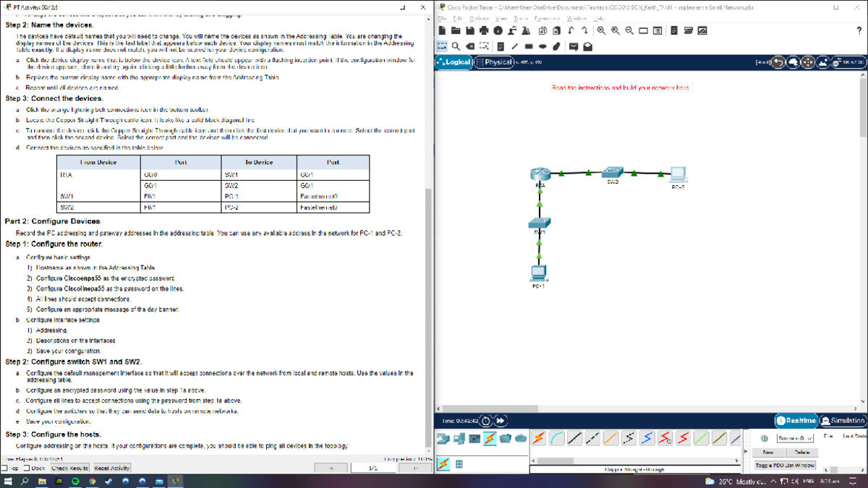The image size is (868, 488).
Task: Check the Dock checkbox in activity window
Action: (27, 468)
